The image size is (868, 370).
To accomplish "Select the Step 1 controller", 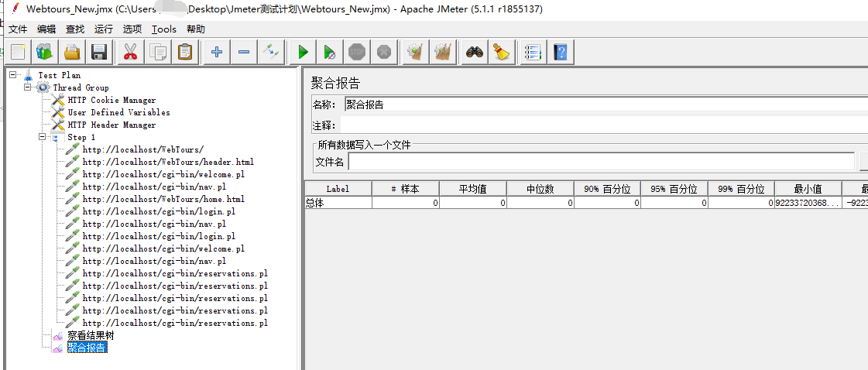I will pyautogui.click(x=81, y=137).
